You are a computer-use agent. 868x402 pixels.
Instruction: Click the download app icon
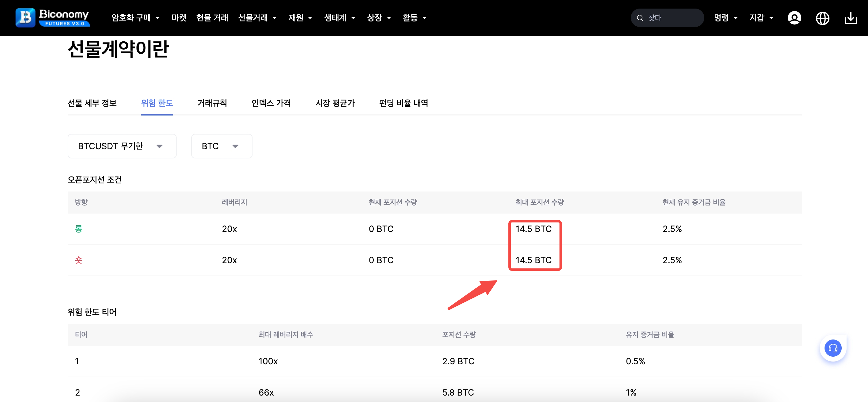(851, 18)
